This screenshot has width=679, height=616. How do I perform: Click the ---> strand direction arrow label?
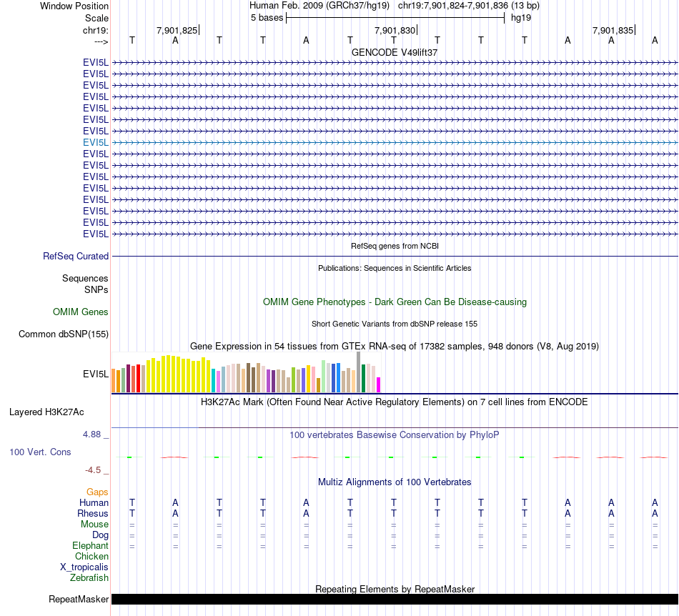101,41
